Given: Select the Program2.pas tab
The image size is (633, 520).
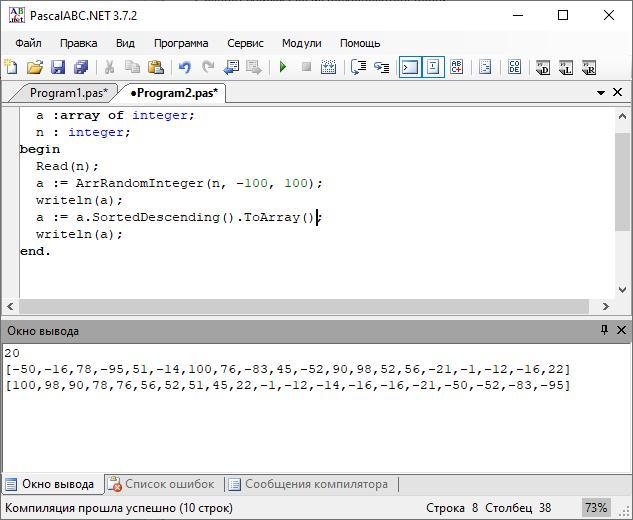Looking at the screenshot, I should click(x=174, y=93).
